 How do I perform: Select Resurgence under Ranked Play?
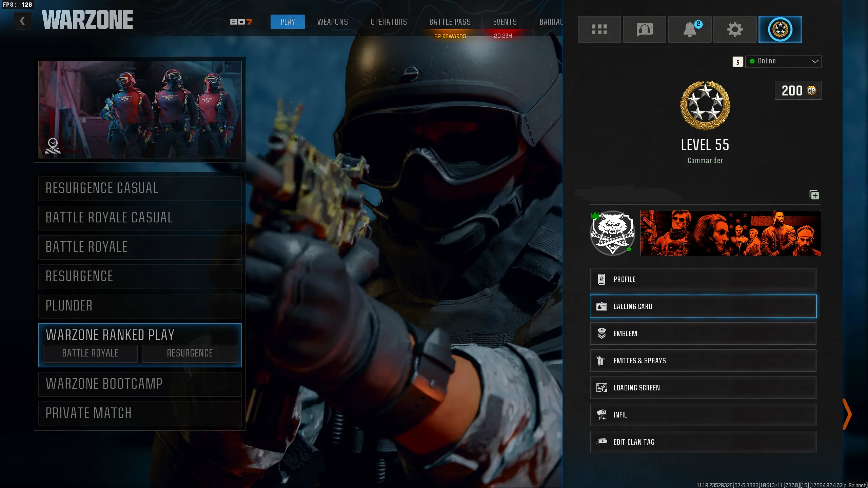pyautogui.click(x=190, y=353)
